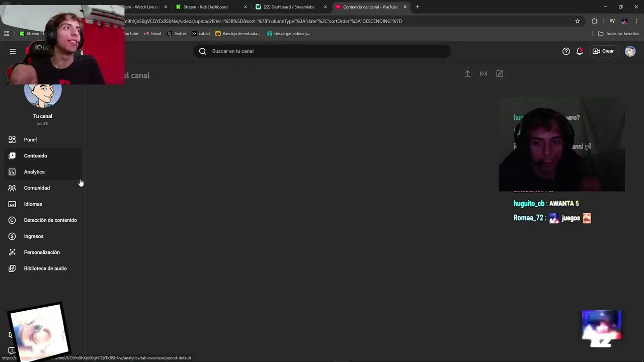Click the Crear button
Screen dimensions: 644x362
(603, 51)
